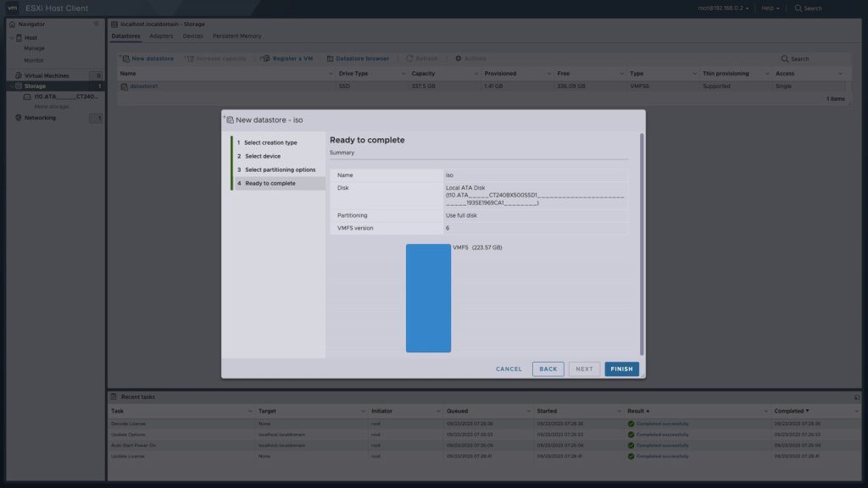868x488 pixels.
Task: Open Networking in Navigator
Action: point(40,118)
